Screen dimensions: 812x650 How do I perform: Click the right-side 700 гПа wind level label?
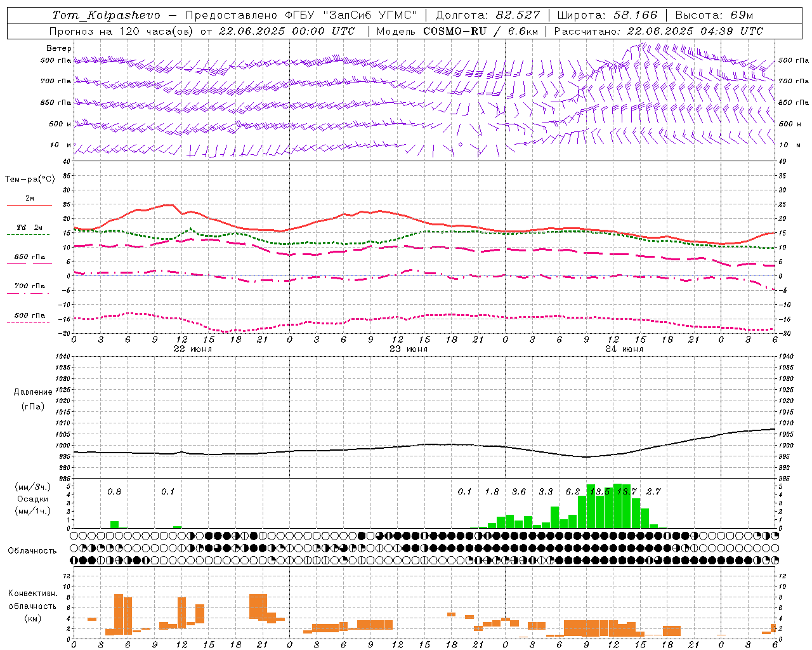click(794, 81)
